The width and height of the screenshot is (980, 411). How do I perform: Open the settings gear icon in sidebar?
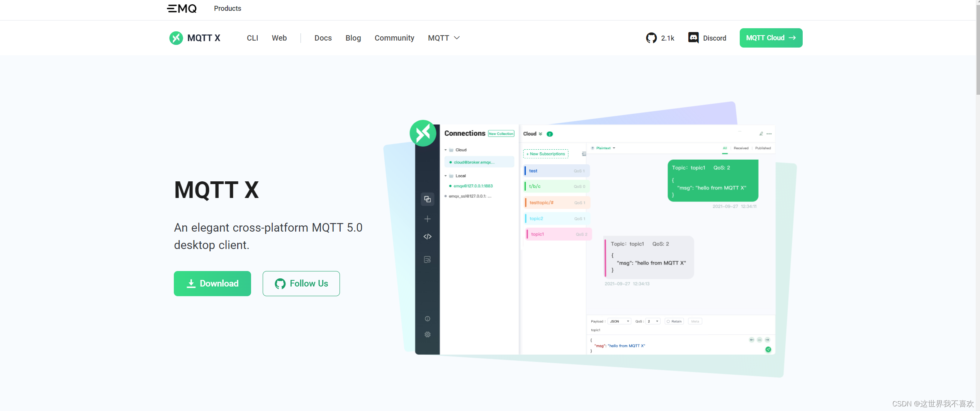(x=427, y=334)
